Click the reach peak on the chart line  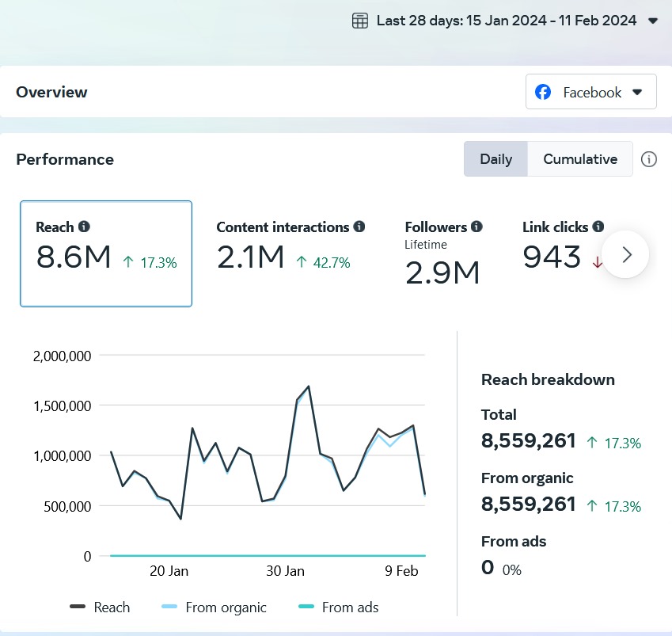308,387
